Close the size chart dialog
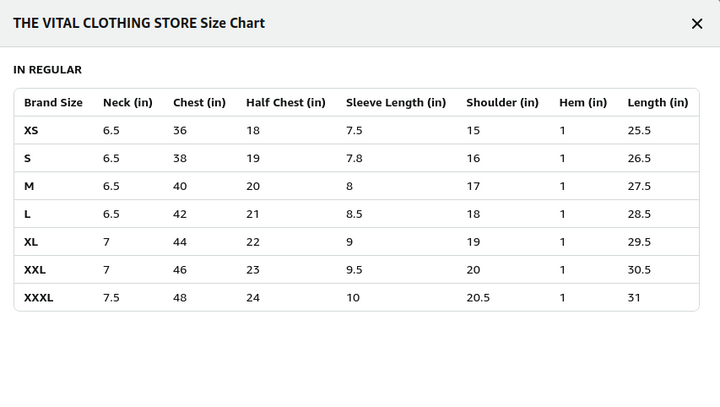The height and width of the screenshot is (407, 720). [x=697, y=24]
